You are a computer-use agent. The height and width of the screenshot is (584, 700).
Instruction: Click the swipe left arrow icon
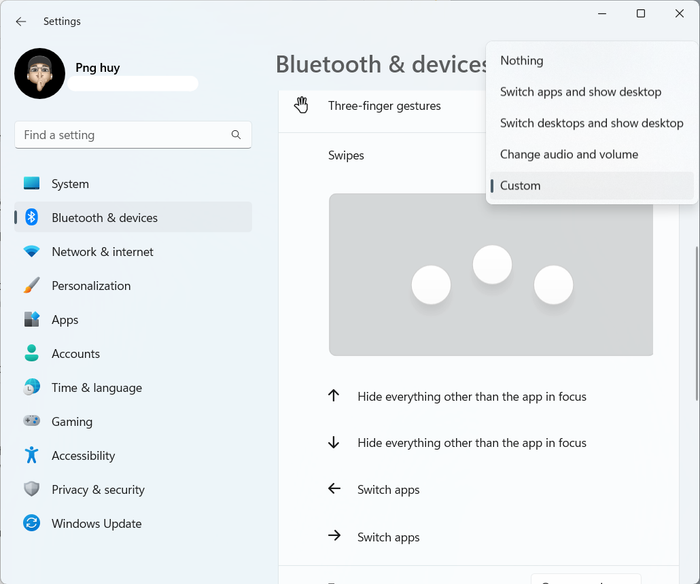click(x=334, y=488)
